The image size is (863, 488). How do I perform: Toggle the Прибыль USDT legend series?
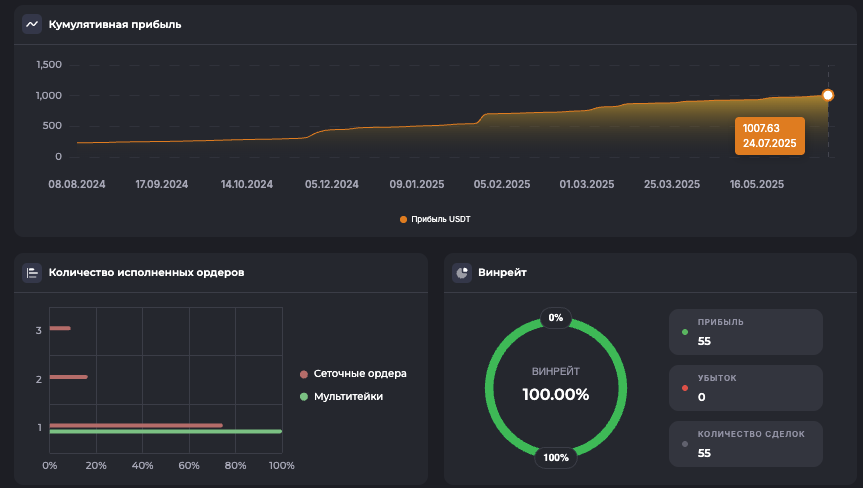(x=434, y=218)
